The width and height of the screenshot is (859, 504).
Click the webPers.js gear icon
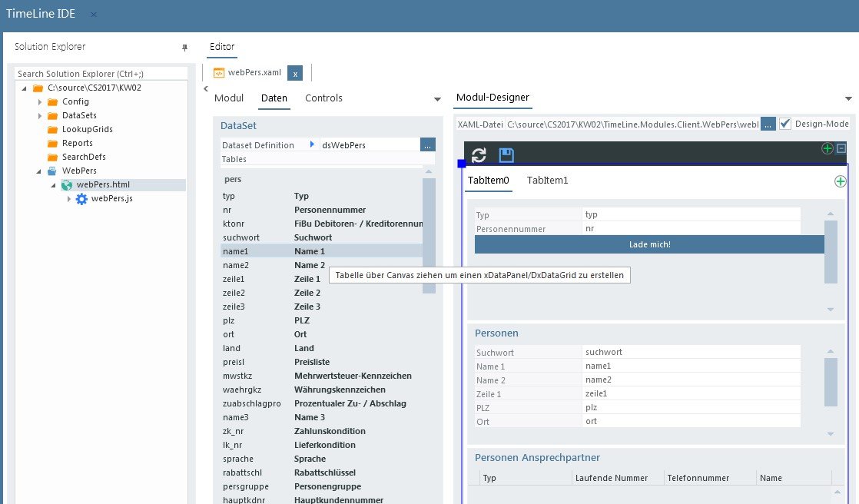[81, 199]
